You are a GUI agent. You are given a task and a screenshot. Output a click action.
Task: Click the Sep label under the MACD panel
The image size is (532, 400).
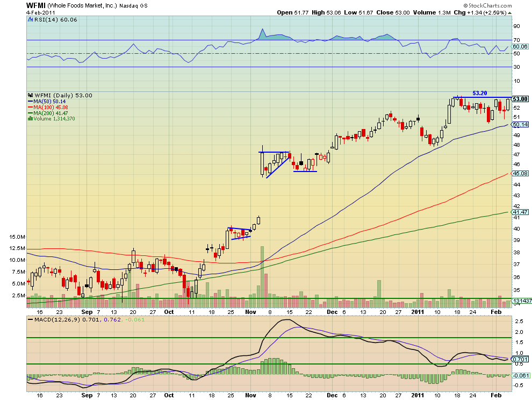87,395
